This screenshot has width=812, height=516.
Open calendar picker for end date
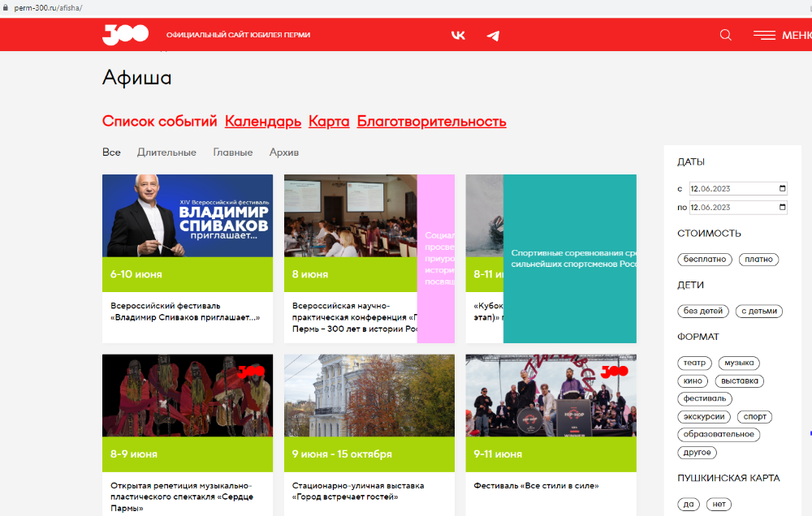tap(783, 207)
